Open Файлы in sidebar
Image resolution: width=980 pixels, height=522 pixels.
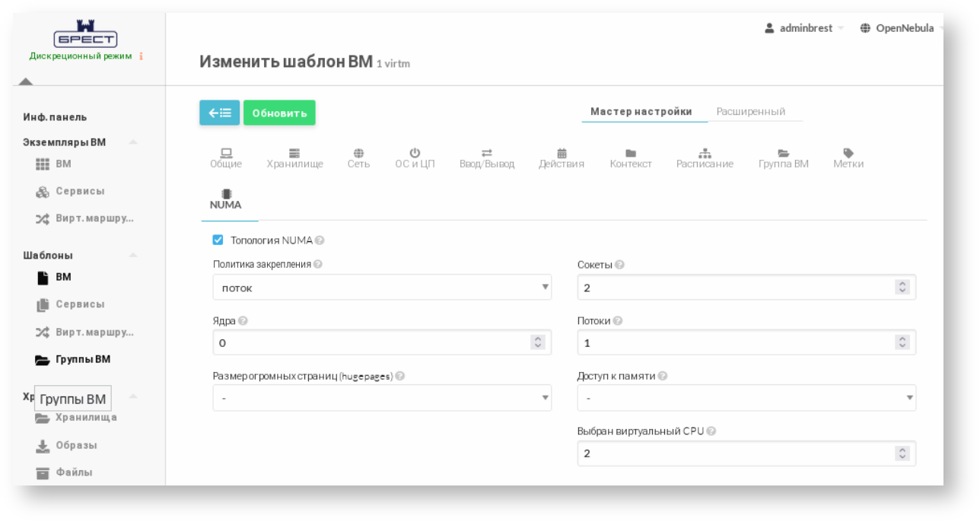click(64, 473)
